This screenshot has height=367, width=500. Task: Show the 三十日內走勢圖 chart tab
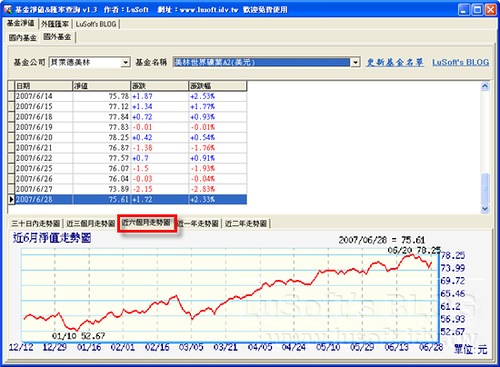35,223
